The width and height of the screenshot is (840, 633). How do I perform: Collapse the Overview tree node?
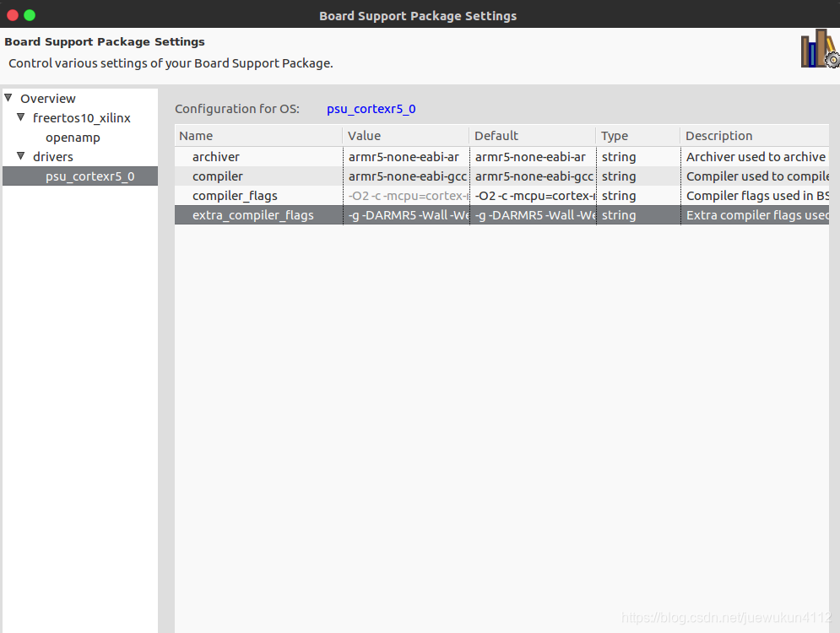click(x=8, y=98)
